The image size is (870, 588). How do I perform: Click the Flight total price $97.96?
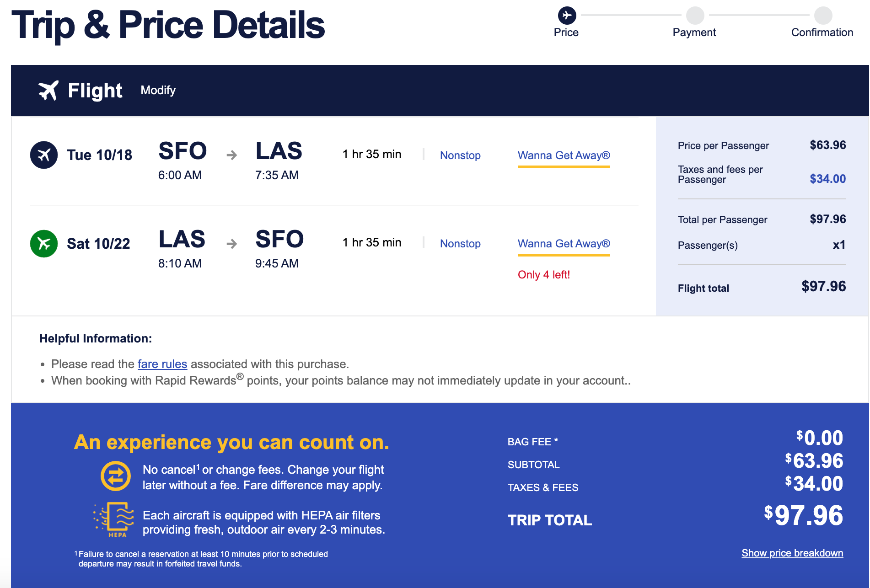tap(823, 287)
